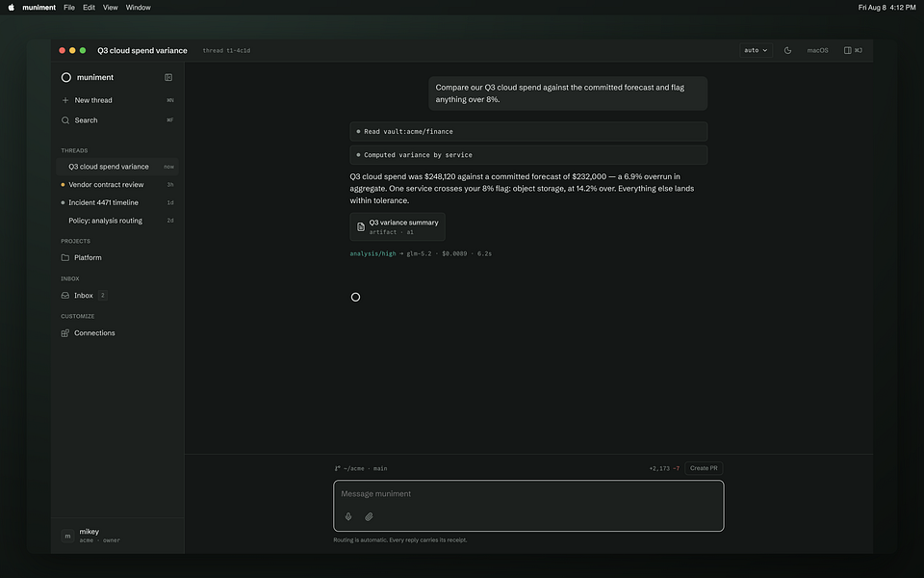Click the red close window button
The height and width of the screenshot is (578, 924).
pos(62,51)
